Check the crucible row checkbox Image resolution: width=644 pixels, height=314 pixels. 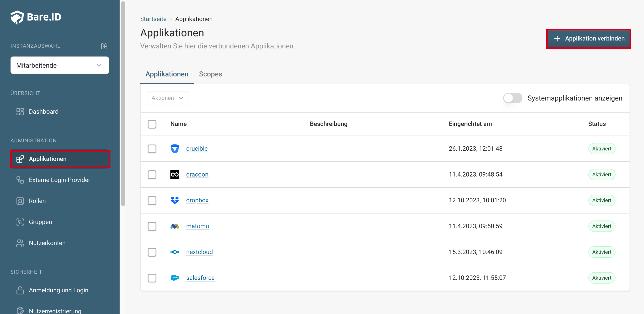coord(152,149)
